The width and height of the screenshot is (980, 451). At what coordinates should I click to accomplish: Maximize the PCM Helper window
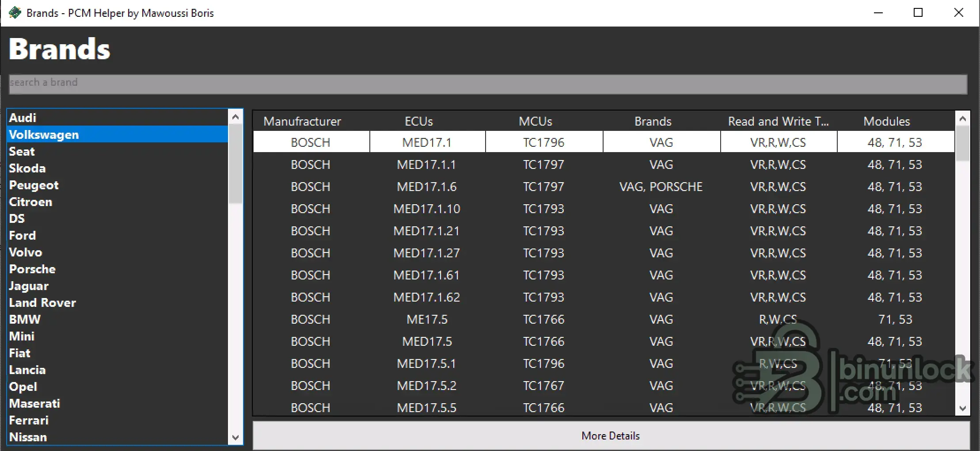[918, 13]
